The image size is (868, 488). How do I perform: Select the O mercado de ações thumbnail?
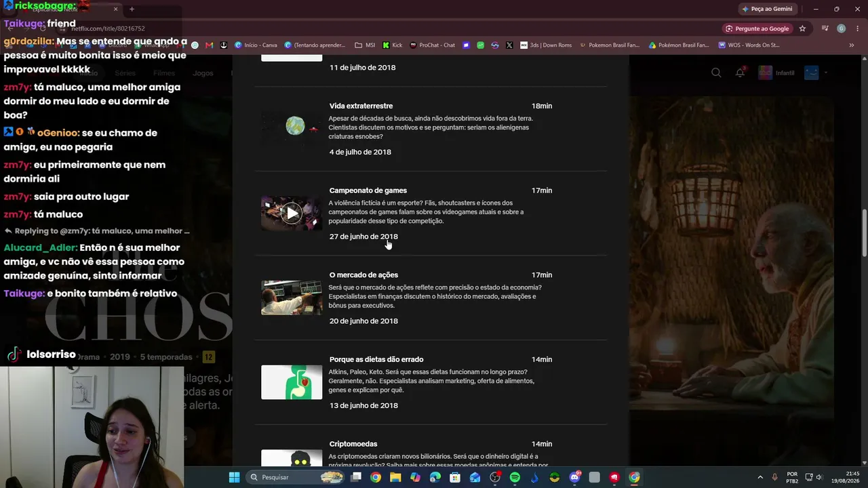click(x=292, y=298)
